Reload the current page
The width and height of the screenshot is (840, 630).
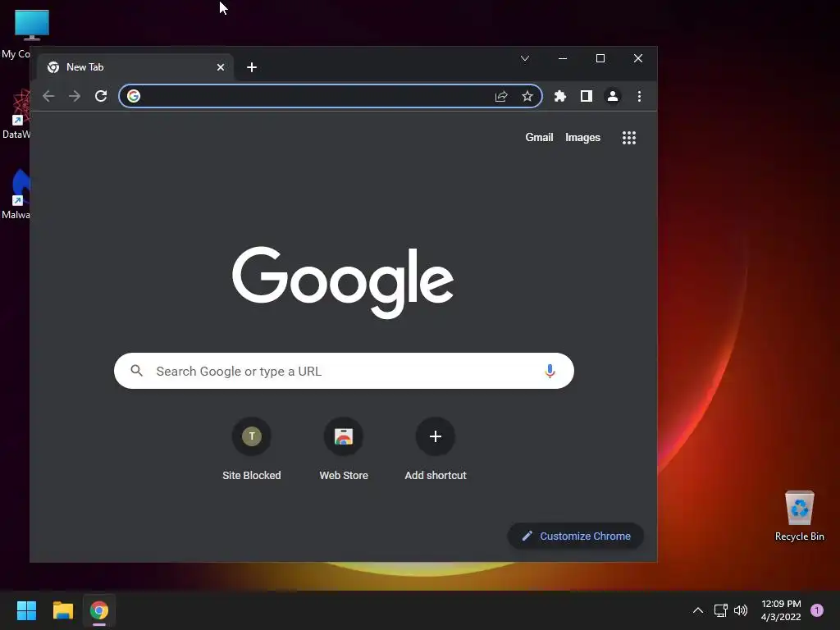101,96
